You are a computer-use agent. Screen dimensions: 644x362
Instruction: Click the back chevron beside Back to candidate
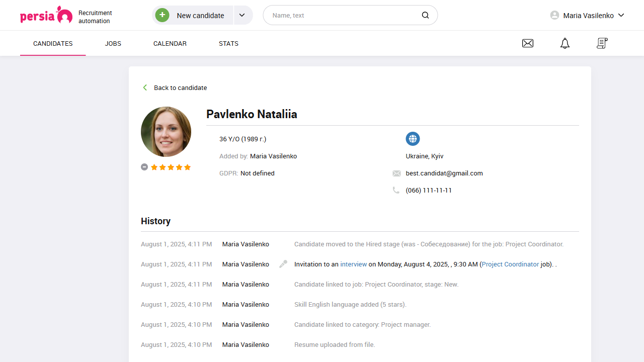pos(145,87)
